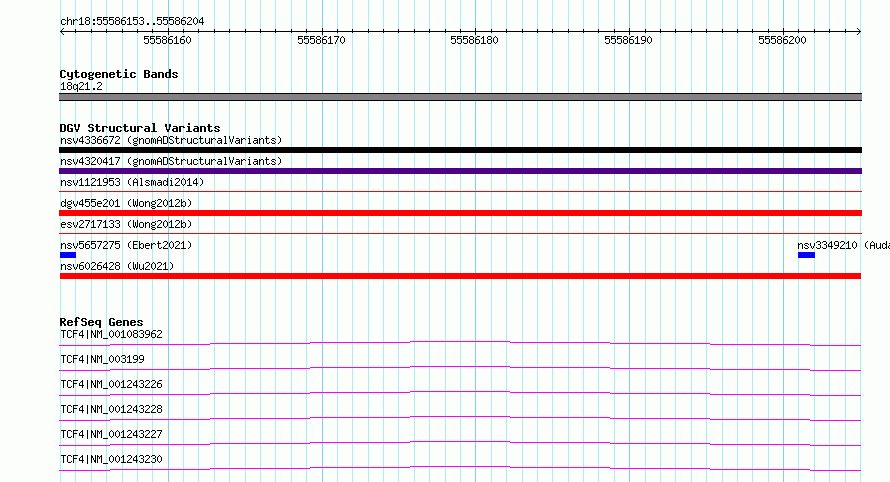Click nsv3349210 variant label

point(843,245)
